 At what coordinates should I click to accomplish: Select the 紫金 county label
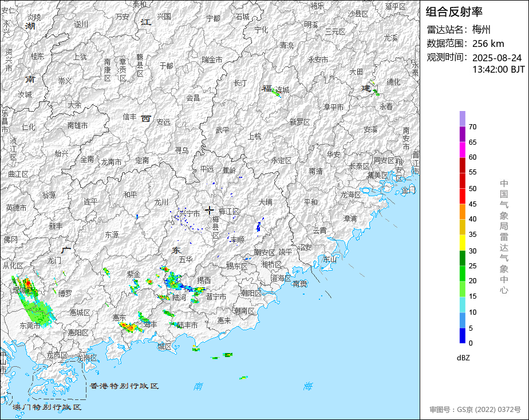point(133,274)
